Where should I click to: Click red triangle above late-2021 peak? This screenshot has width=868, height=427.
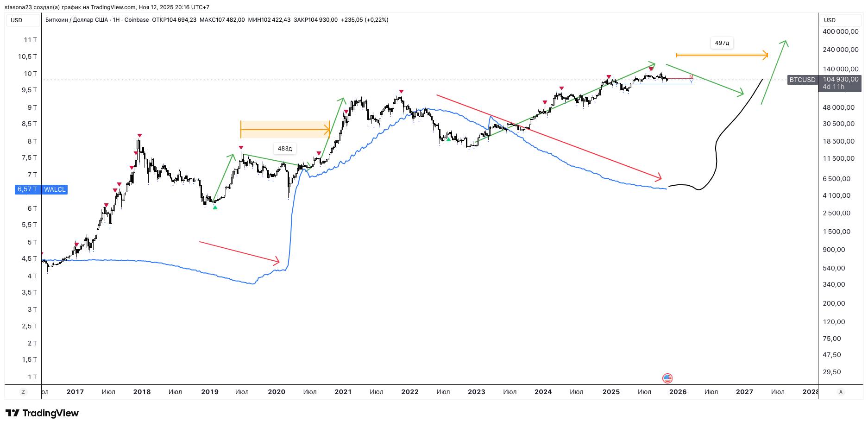tap(401, 92)
